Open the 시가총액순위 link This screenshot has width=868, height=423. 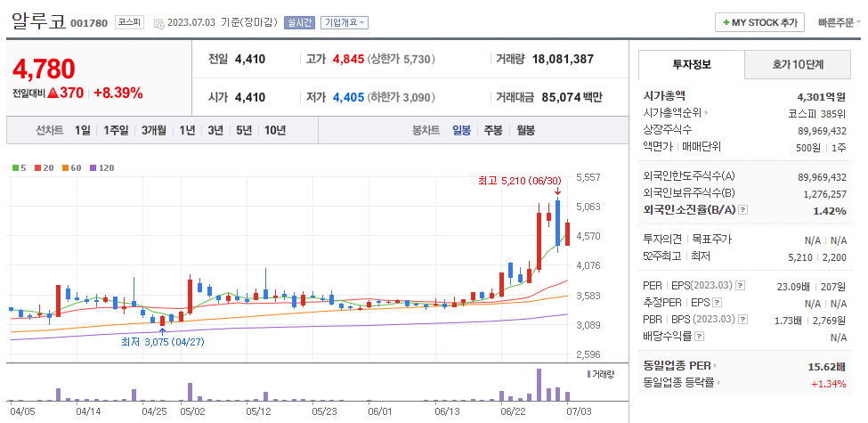click(x=676, y=113)
